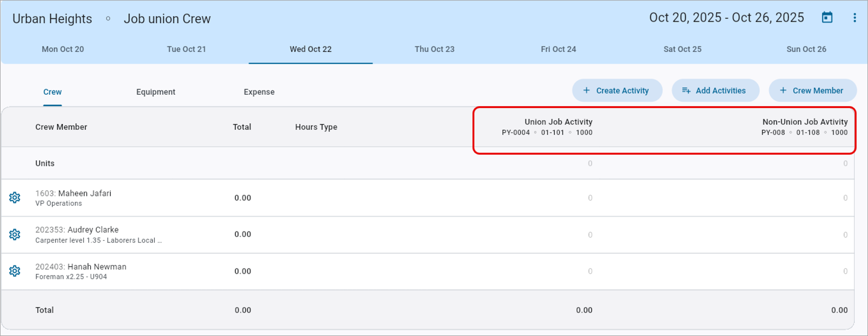Open Sat Oct 25 day tab
Image resolution: width=868 pixels, height=336 pixels.
coord(682,49)
